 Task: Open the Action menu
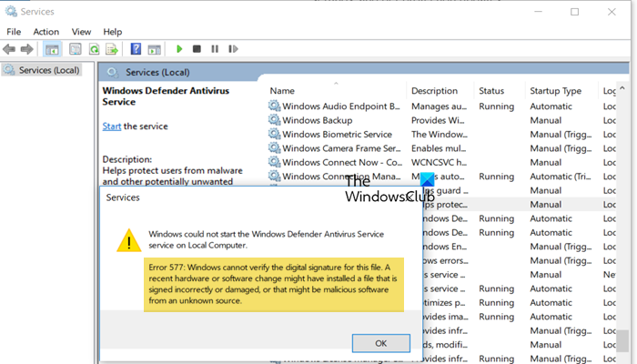pyautogui.click(x=45, y=32)
